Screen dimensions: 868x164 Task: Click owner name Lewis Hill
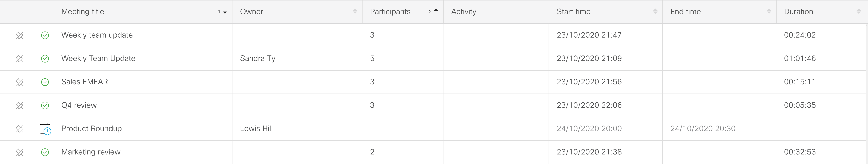256,129
